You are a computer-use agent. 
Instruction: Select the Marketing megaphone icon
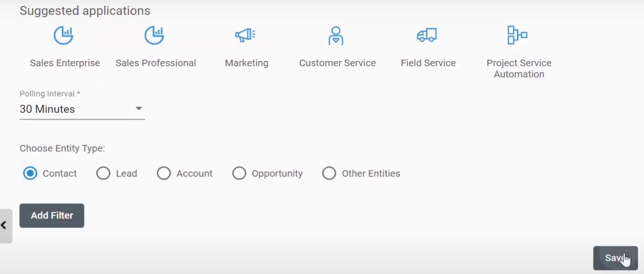click(x=245, y=35)
